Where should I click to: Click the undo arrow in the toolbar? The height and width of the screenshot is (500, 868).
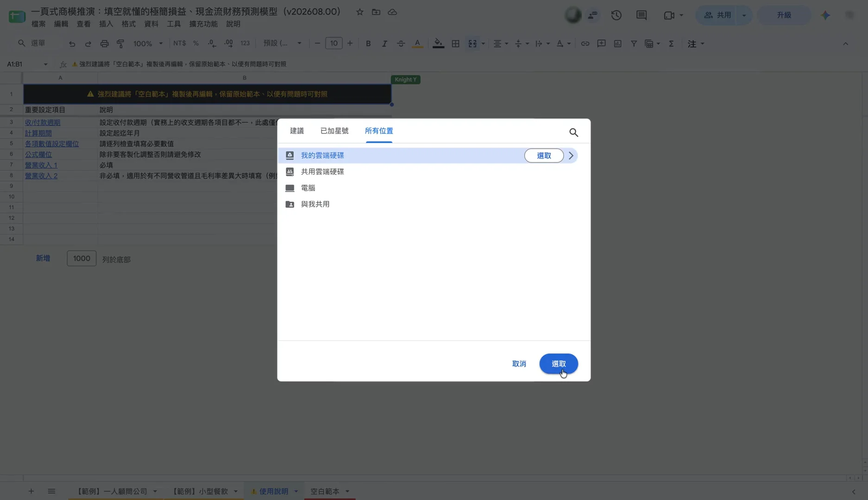click(72, 44)
